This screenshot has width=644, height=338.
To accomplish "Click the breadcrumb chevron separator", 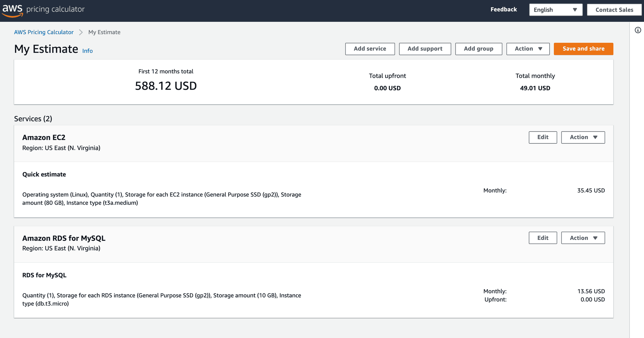I will pos(81,32).
